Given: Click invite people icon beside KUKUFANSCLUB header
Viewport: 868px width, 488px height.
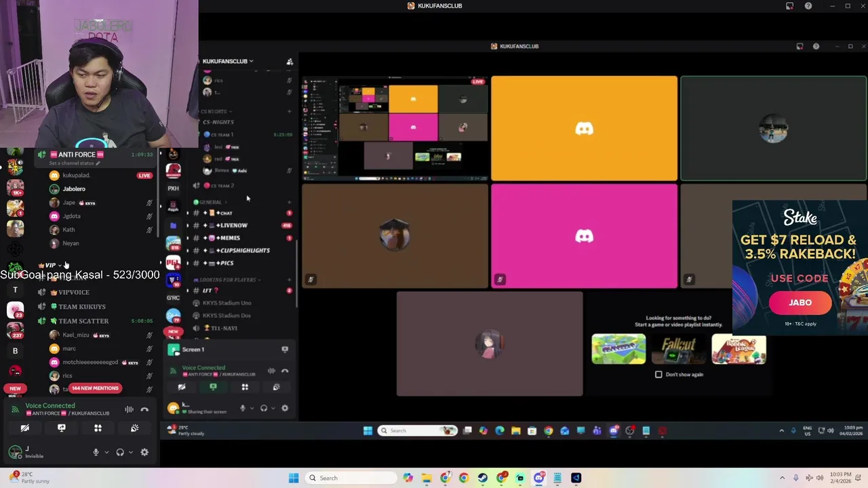Looking at the screenshot, I should pos(290,61).
